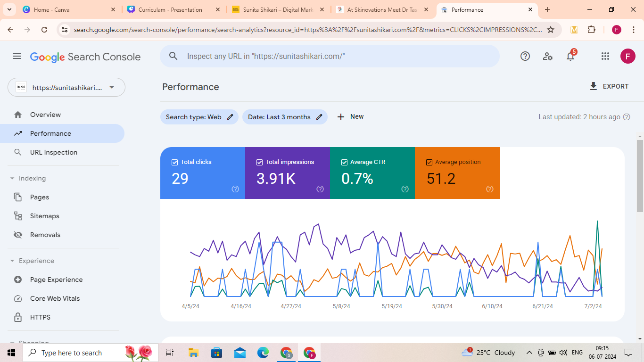Viewport: 644px width, 362px height.
Task: Open Page Experience report
Action: [x=62, y=280]
